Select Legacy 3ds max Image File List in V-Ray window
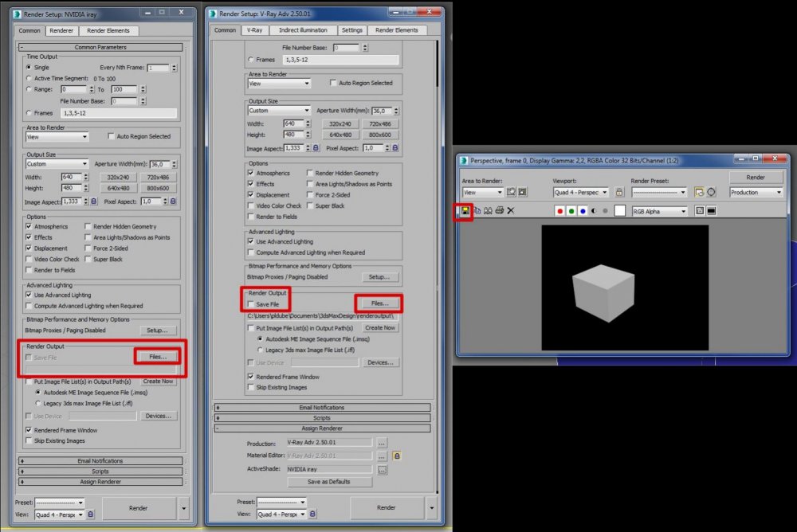 260,350
